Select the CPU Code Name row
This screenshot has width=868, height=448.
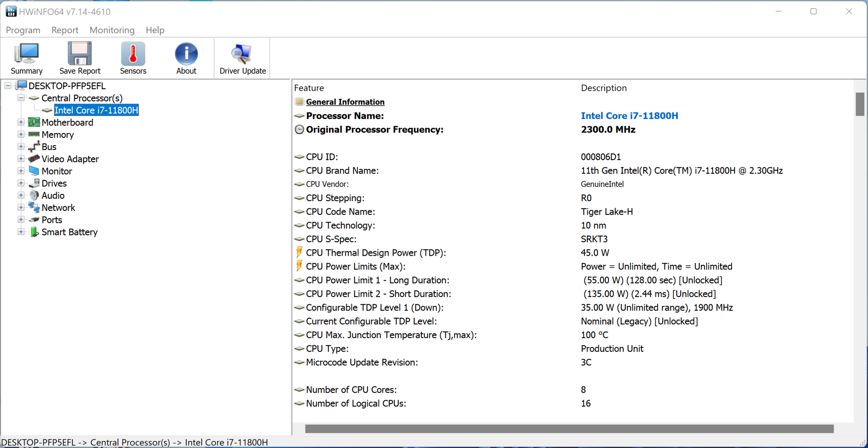click(573, 212)
